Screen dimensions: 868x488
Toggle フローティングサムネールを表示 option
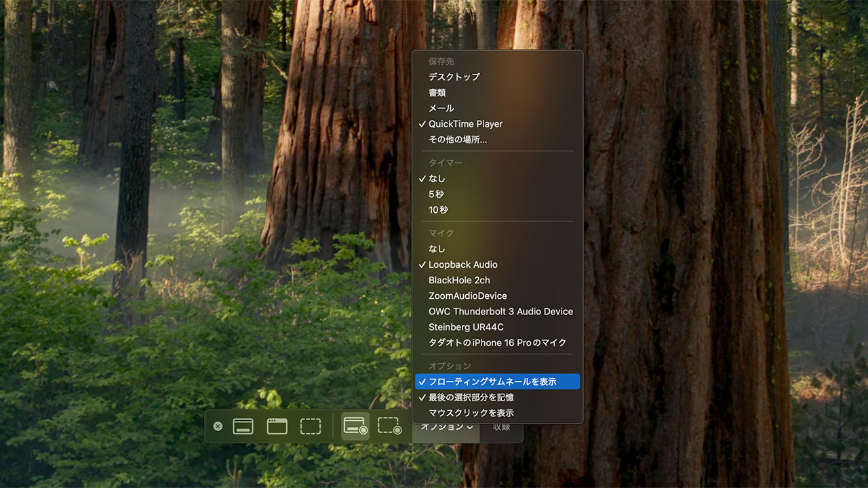(x=498, y=382)
